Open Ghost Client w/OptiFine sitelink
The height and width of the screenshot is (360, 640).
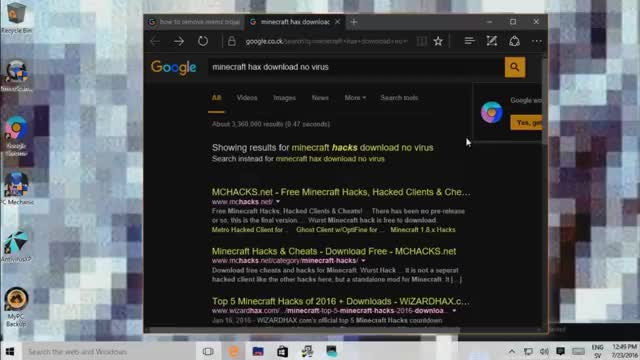coord(340,230)
